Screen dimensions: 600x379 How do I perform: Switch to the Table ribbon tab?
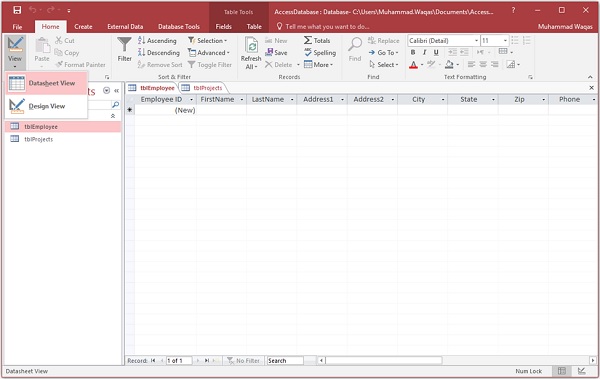coord(254,26)
